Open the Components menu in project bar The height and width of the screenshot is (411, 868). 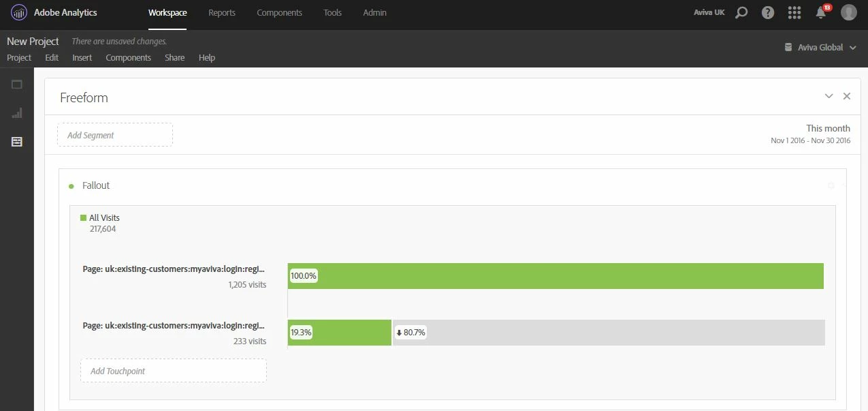pos(129,57)
